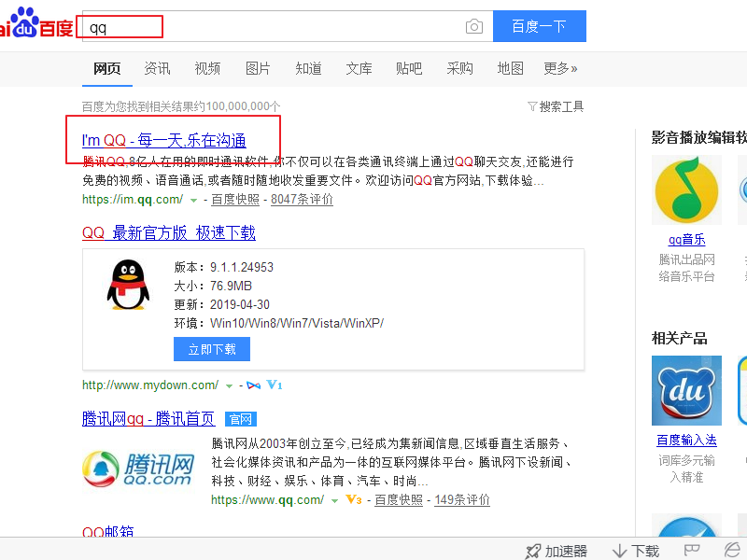The width and height of the screenshot is (747, 560).
Task: Click the QQ penguin logo in download card
Action: [x=127, y=287]
